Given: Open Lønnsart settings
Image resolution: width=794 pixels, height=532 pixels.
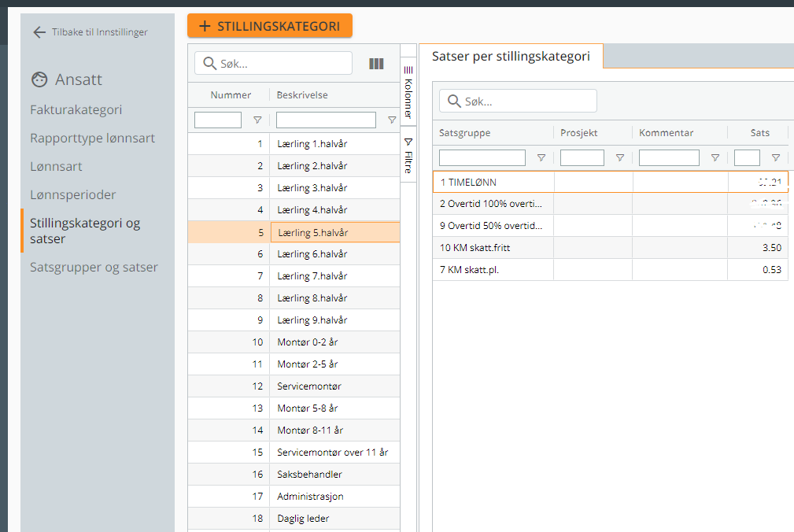Looking at the screenshot, I should pos(56,167).
